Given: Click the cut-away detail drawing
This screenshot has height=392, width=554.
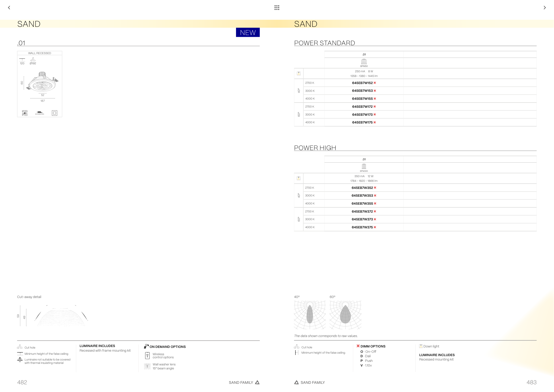Looking at the screenshot, I should point(62,316).
